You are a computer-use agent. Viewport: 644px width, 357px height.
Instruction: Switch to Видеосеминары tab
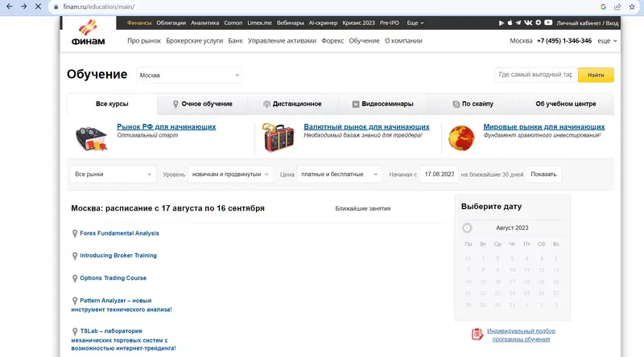click(x=383, y=104)
